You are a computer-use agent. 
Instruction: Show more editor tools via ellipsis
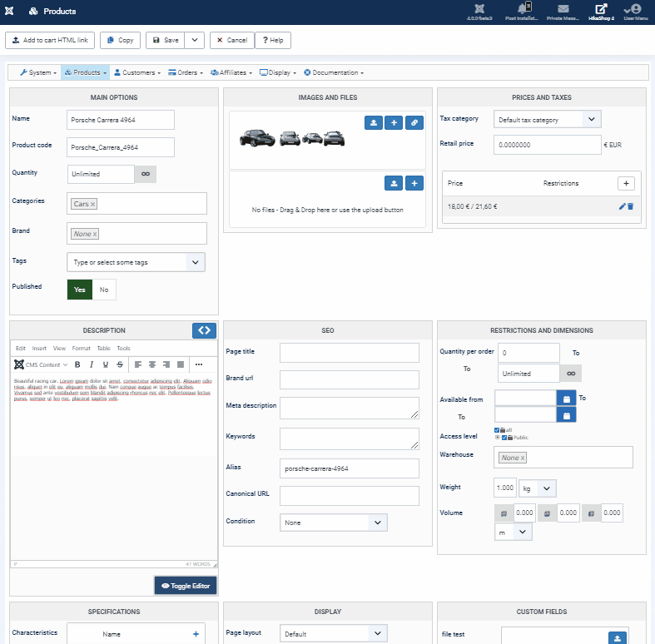click(x=199, y=364)
